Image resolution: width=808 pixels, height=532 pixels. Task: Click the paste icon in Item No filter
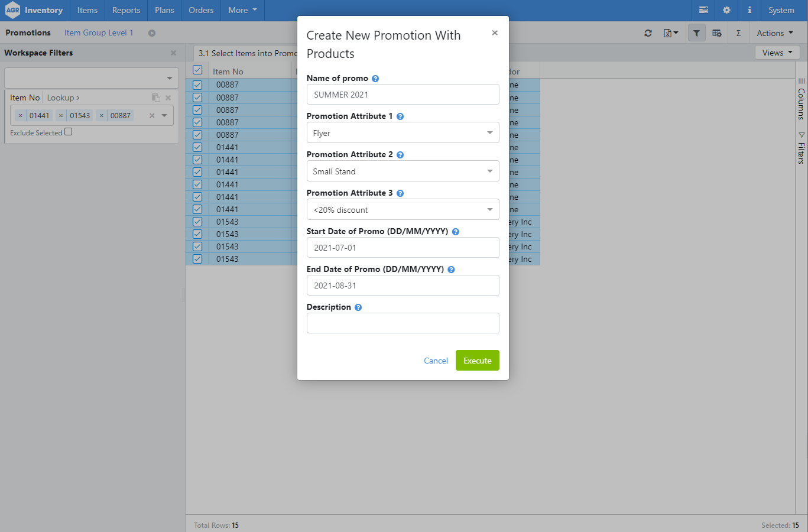coord(155,98)
